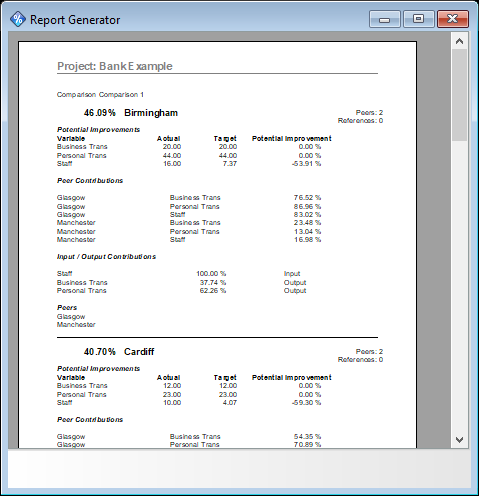Click the 86.96 % Glasgow contribution

point(307,207)
